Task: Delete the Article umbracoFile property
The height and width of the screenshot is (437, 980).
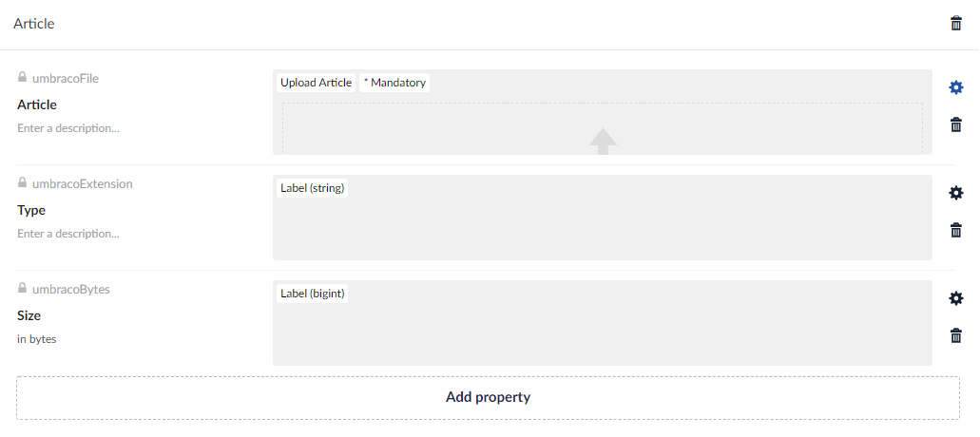Action: 955,124
